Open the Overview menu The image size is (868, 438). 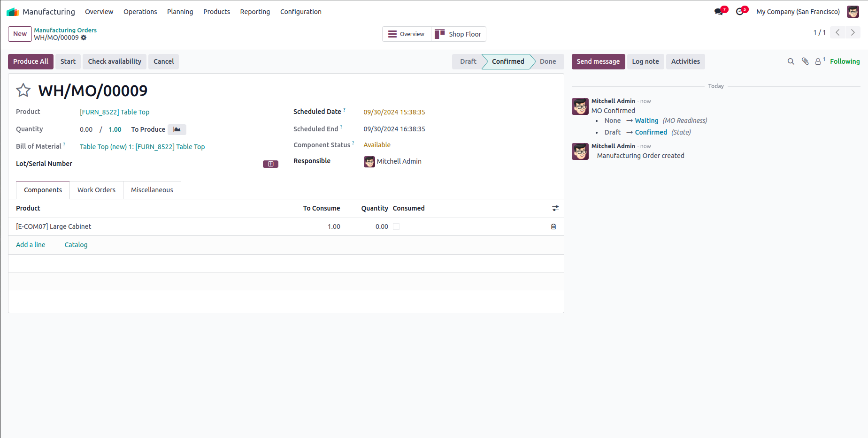click(x=99, y=12)
